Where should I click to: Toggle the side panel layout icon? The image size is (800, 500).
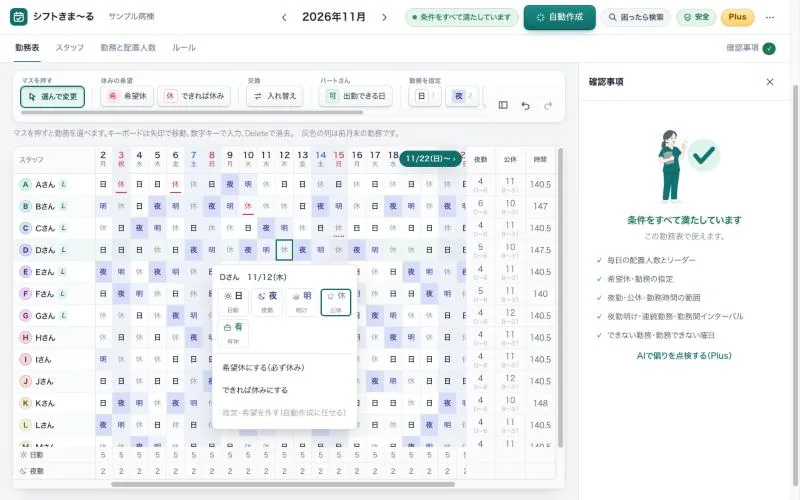503,105
